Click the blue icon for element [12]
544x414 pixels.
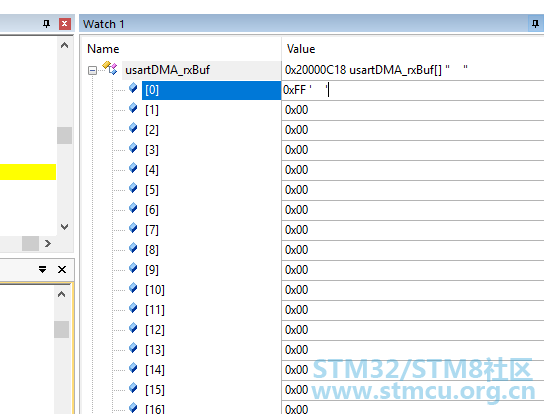(x=133, y=328)
